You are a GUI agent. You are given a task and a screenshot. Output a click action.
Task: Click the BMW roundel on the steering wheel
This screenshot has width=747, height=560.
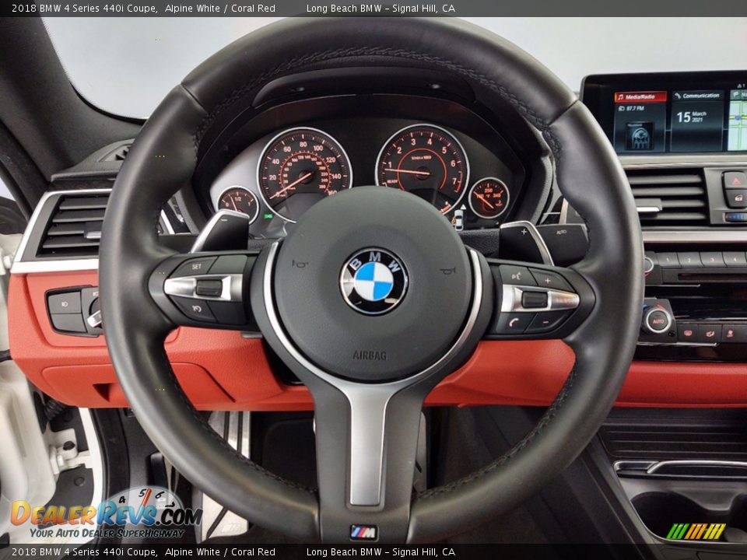point(373,281)
